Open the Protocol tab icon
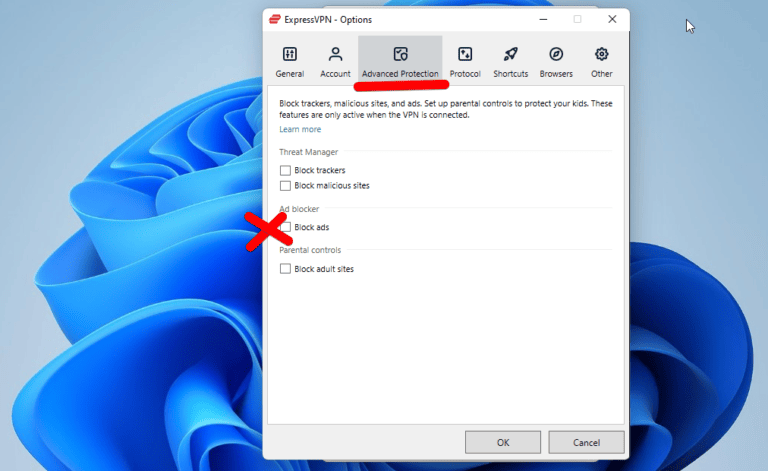The height and width of the screenshot is (471, 768). (x=465, y=54)
